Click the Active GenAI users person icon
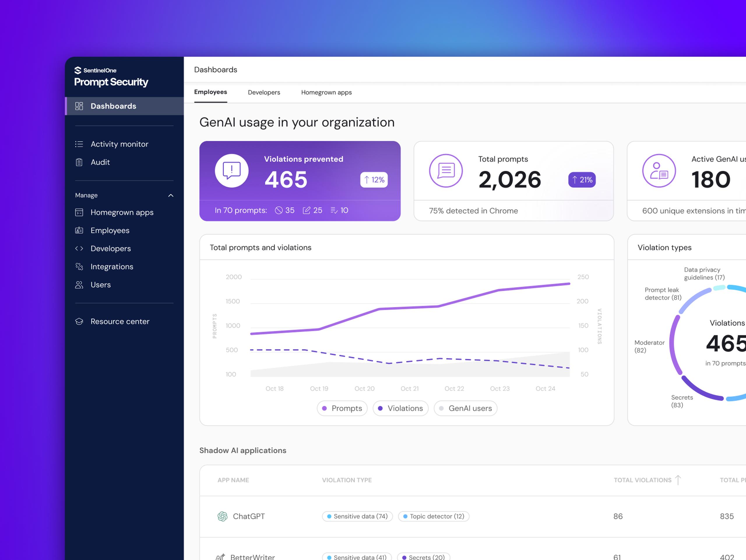 point(659,171)
